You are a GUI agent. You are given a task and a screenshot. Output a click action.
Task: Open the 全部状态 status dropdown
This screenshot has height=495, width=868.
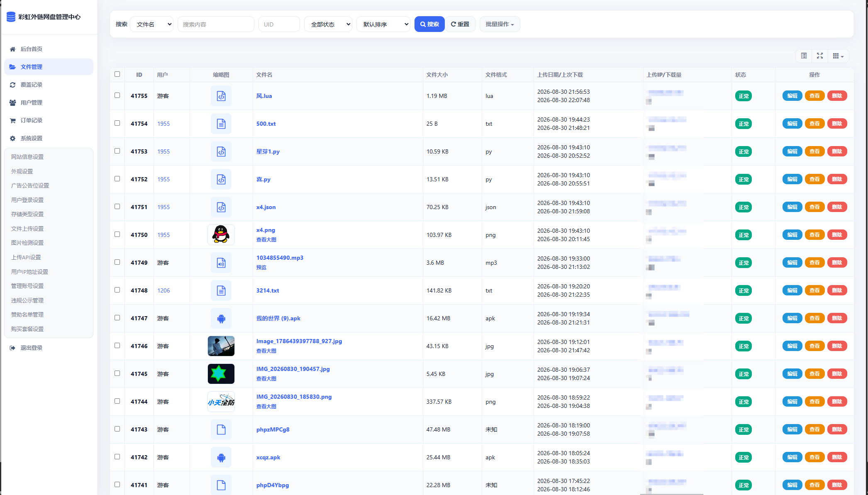tap(328, 24)
